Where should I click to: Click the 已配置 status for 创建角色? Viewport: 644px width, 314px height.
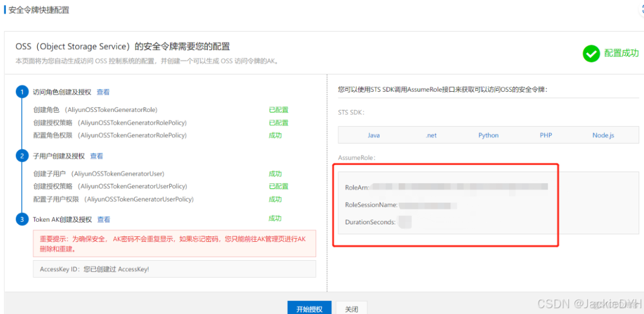point(278,110)
